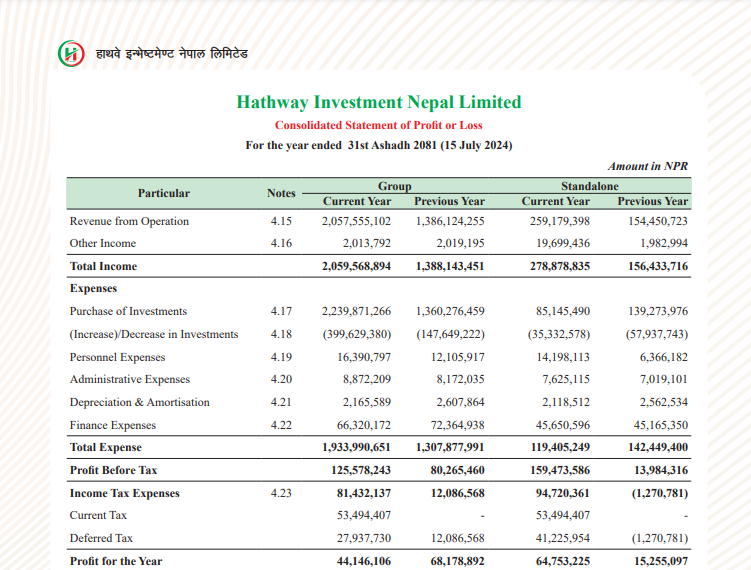Click total 2,059,568,894 in Total Income row
751x570 pixels.
point(356,266)
